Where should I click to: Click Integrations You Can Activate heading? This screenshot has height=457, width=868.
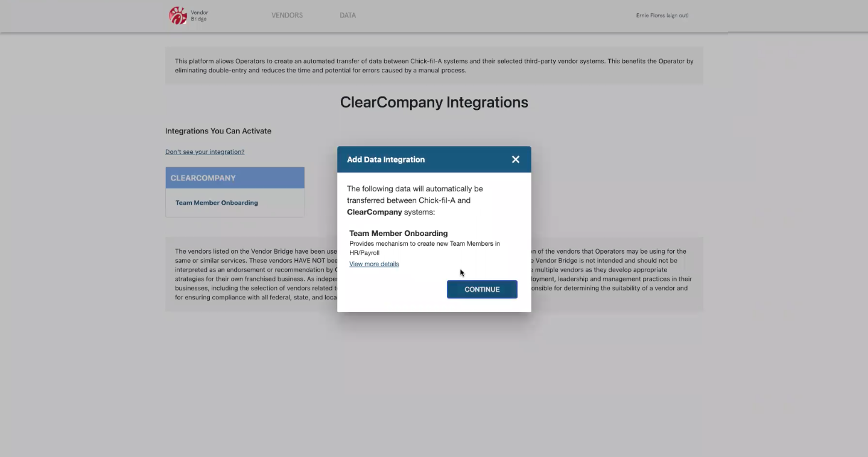(218, 131)
